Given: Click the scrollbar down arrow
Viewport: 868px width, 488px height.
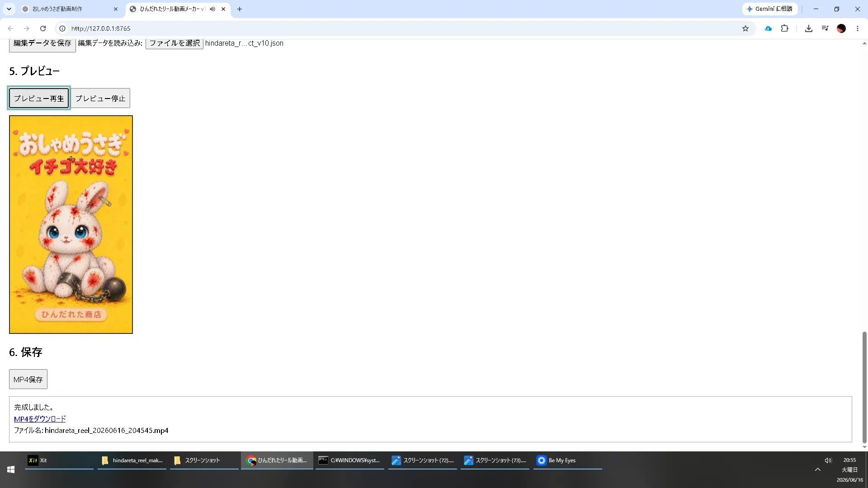Looking at the screenshot, I should [x=864, y=447].
